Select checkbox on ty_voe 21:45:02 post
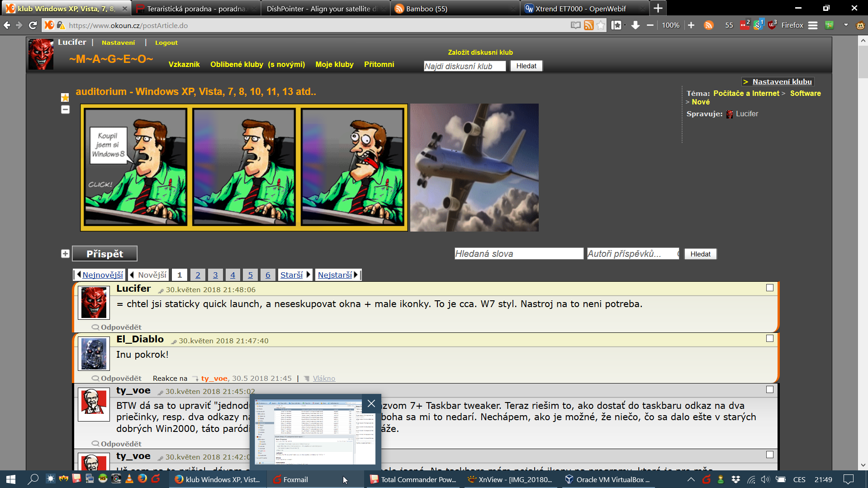This screenshot has height=488, width=868. pos(770,389)
